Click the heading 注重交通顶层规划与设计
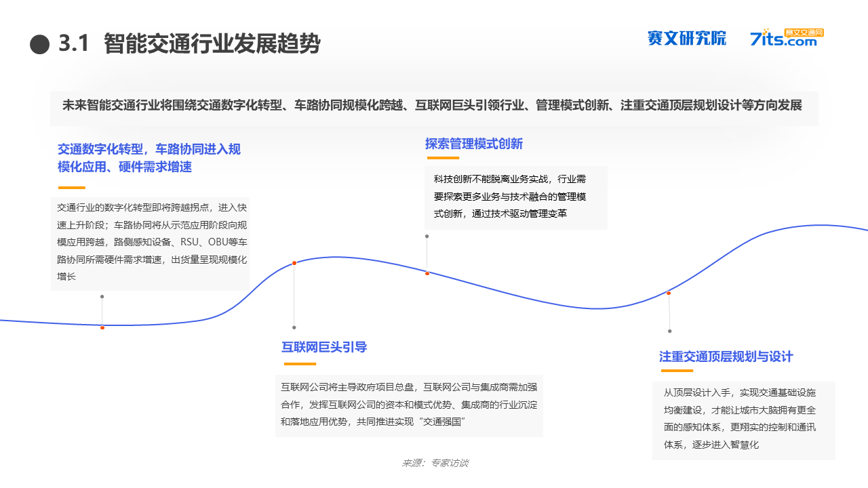 pyautogui.click(x=726, y=357)
